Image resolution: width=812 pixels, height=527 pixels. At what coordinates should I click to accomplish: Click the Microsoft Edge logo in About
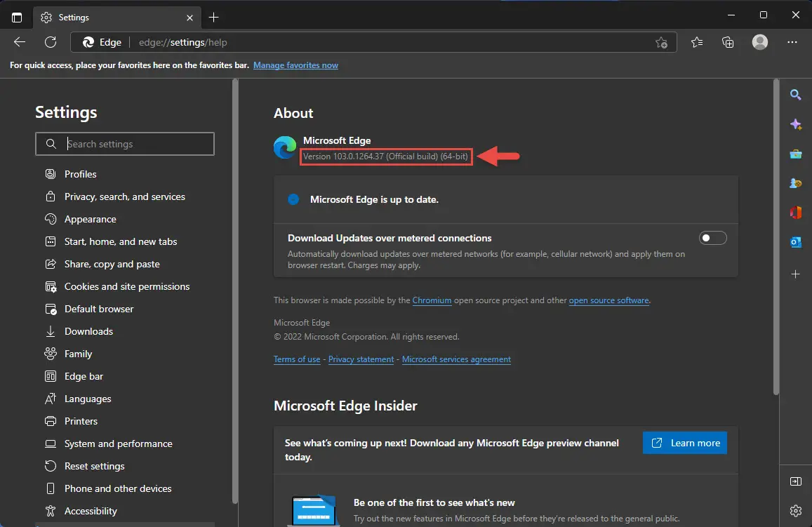285,147
